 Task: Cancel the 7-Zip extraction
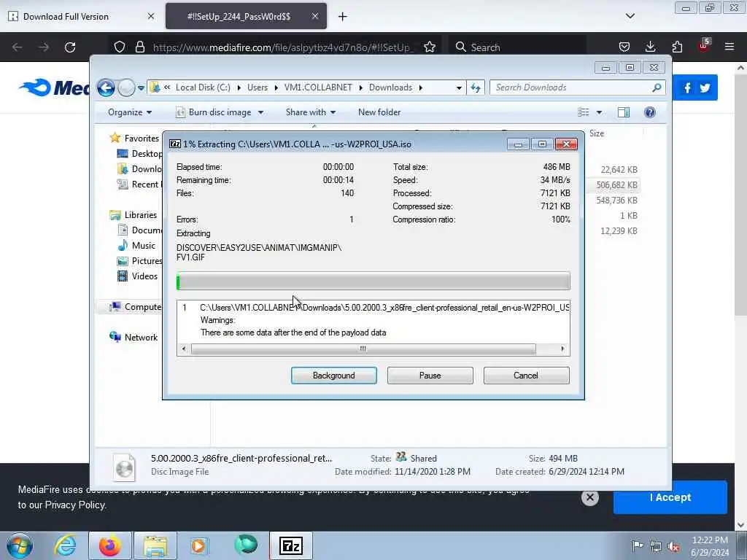click(x=526, y=376)
